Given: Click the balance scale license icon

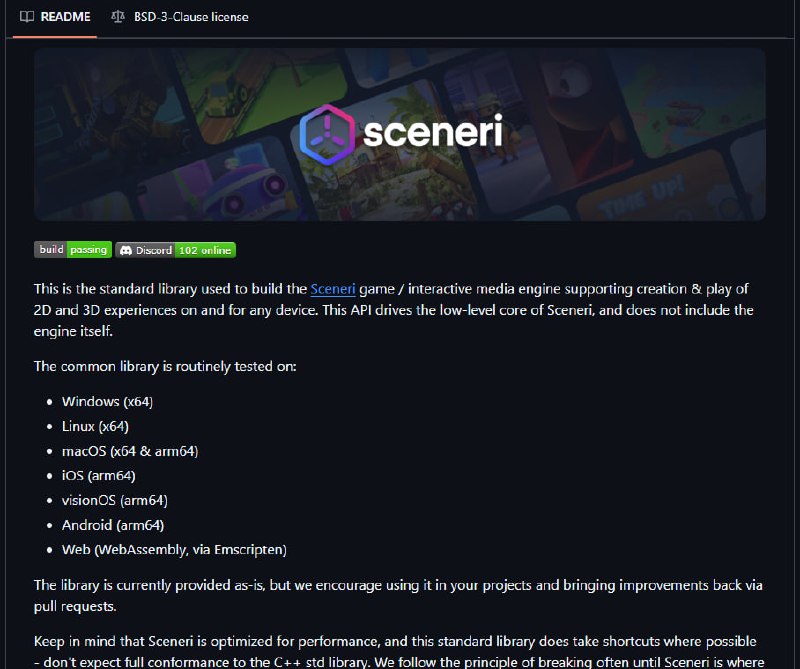Looking at the screenshot, I should 118,17.
